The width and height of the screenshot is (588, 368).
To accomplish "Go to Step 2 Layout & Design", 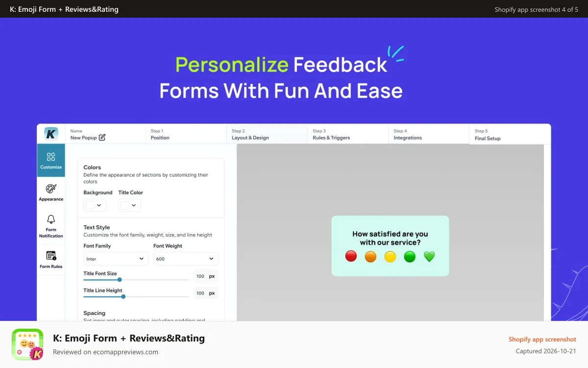I will coord(267,134).
